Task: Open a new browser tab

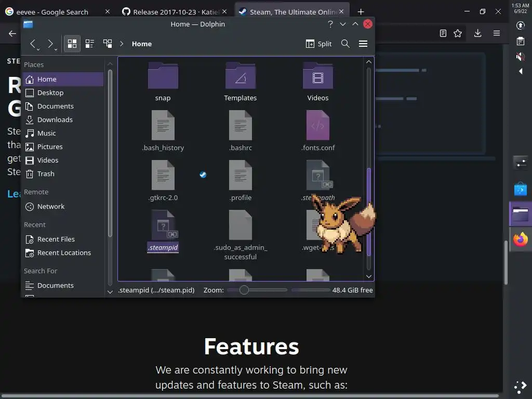Action: [x=361, y=12]
